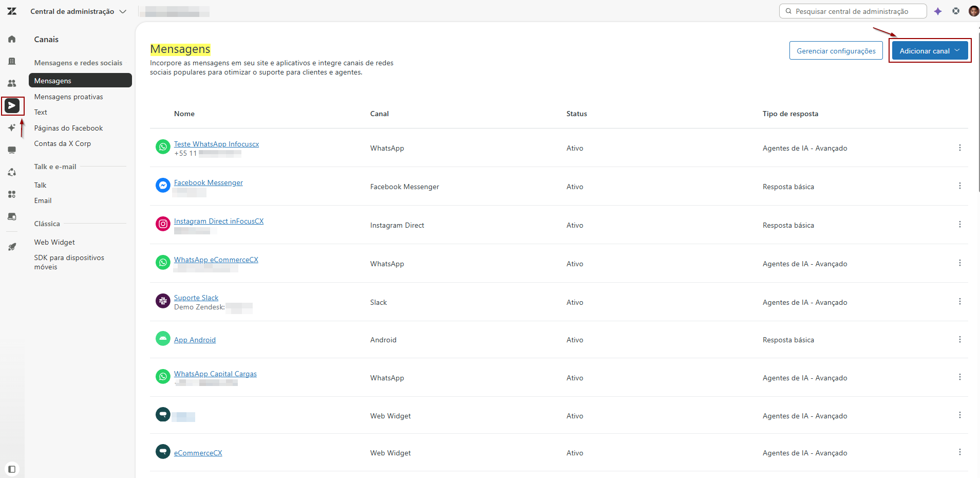
Task: Collapse the navigation panel toggle icon
Action: pyautogui.click(x=12, y=469)
